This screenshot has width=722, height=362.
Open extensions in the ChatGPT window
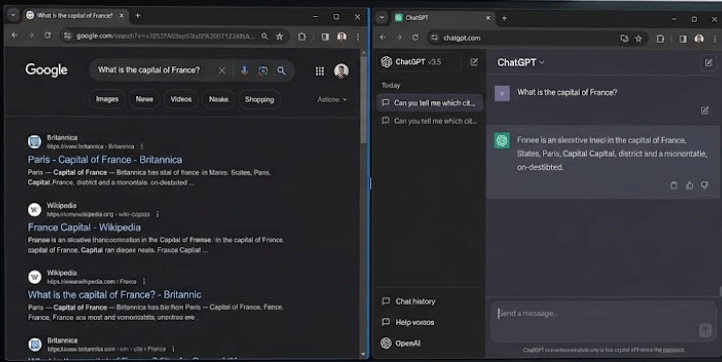coord(660,39)
